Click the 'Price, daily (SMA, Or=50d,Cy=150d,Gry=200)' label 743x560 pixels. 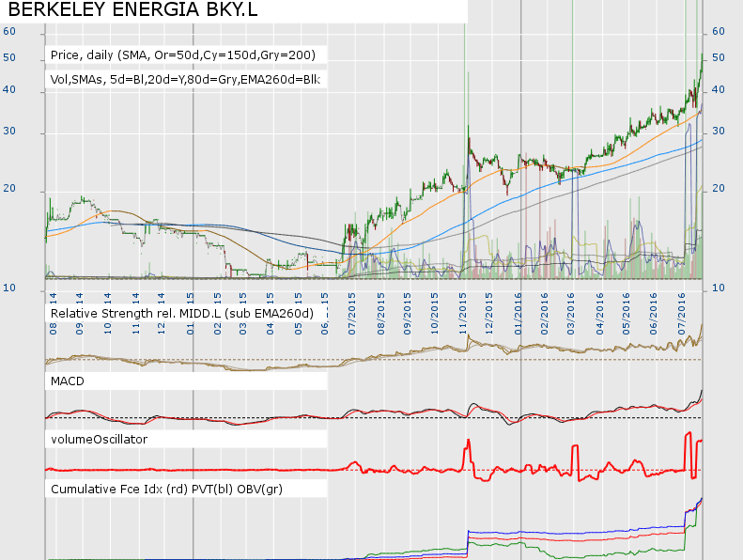pos(183,55)
